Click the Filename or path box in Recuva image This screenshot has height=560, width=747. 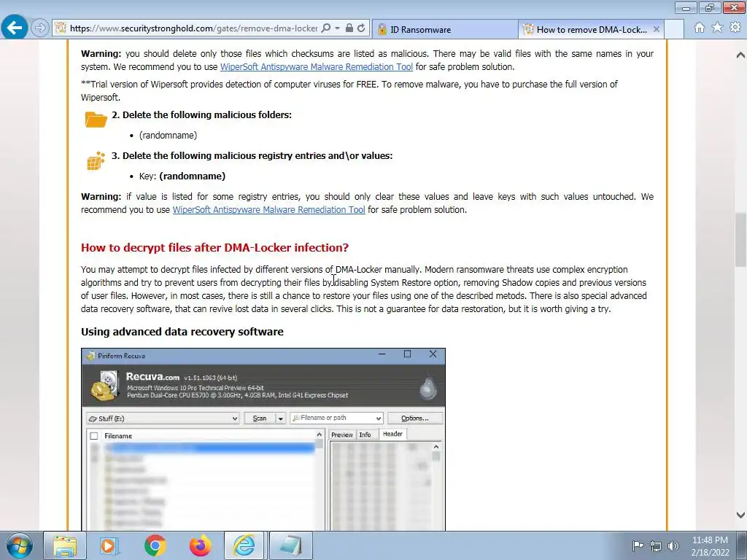(x=336, y=418)
